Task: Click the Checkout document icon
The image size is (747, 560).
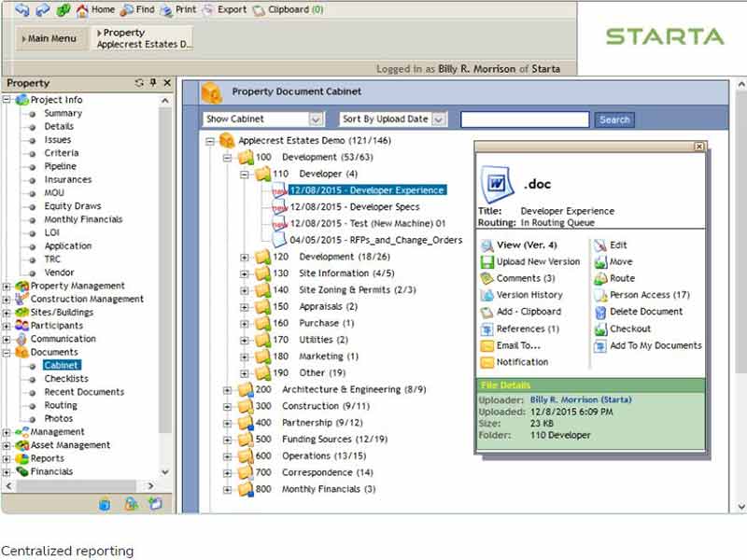Action: [x=601, y=329]
